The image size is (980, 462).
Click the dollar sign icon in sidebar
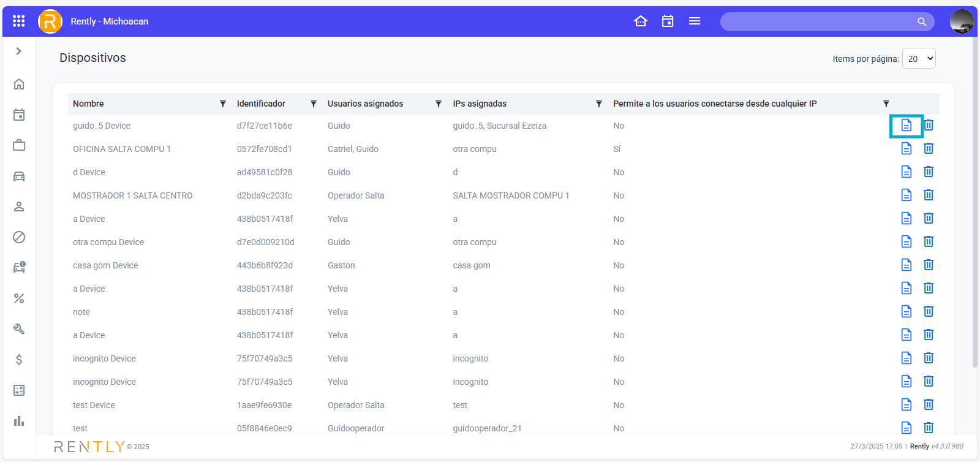[x=19, y=360]
